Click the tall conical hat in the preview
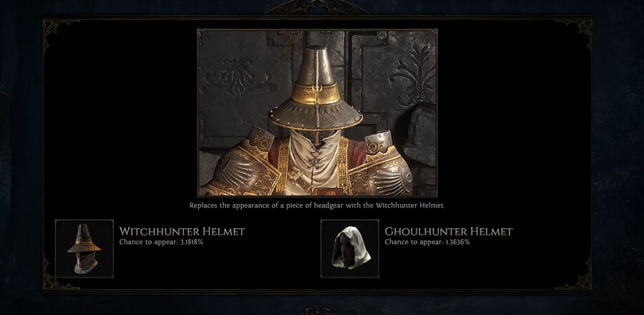 [x=316, y=88]
